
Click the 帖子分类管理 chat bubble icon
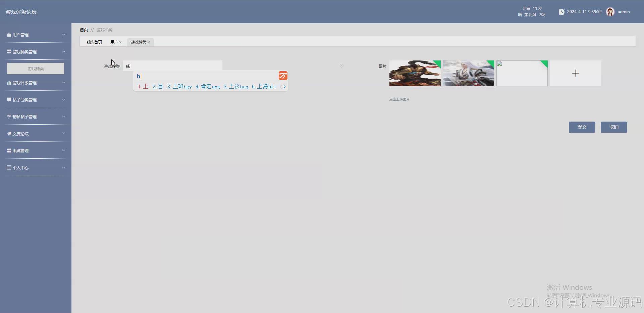[9, 100]
